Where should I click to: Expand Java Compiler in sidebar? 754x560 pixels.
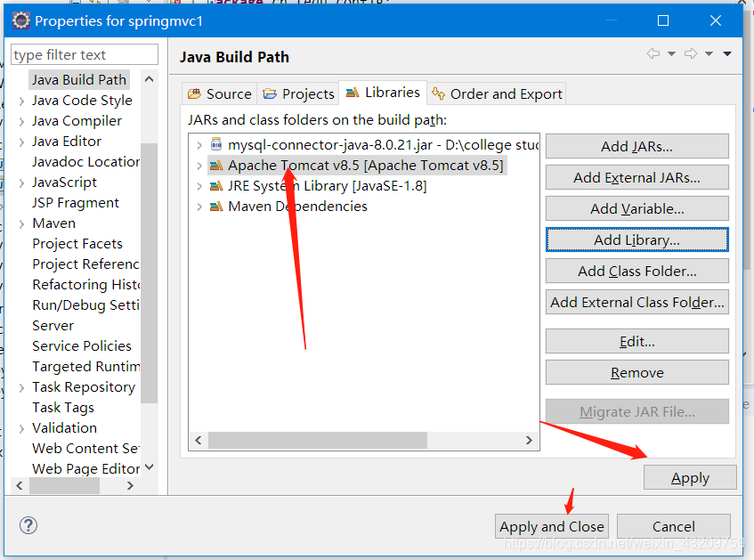tap(21, 122)
